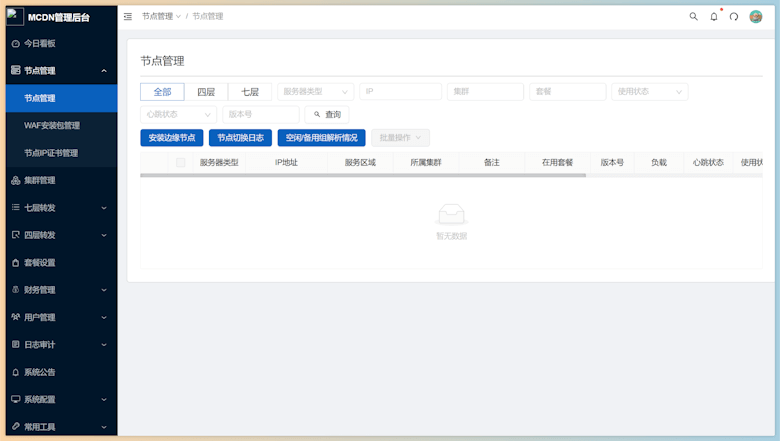780x441 pixels.
Task: Click the 心跳状态 column header
Action: click(708, 163)
